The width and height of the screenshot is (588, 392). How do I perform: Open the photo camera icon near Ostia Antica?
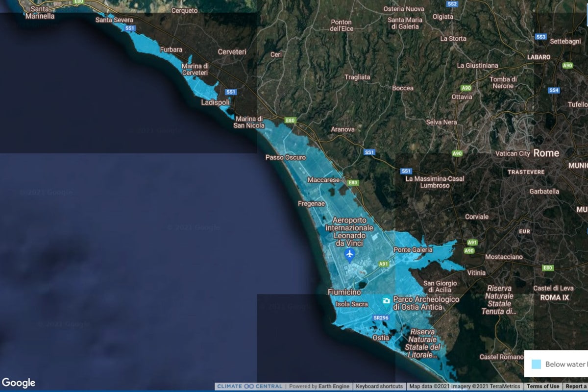[386, 299]
